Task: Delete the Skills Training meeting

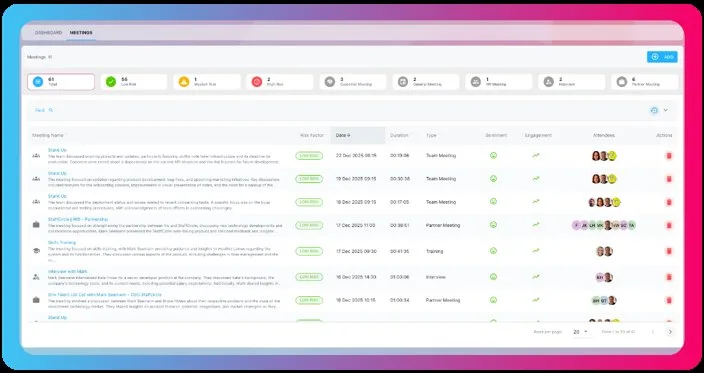Action: click(669, 251)
